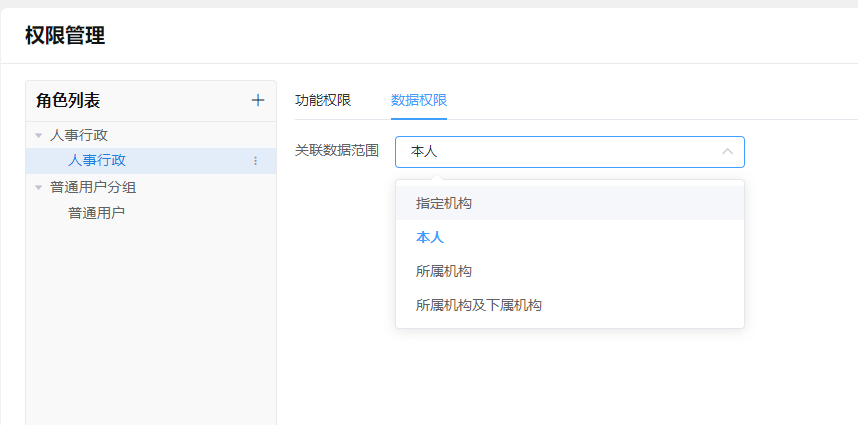Click the 角色列表 panel header
858x425 pixels.
[68, 100]
